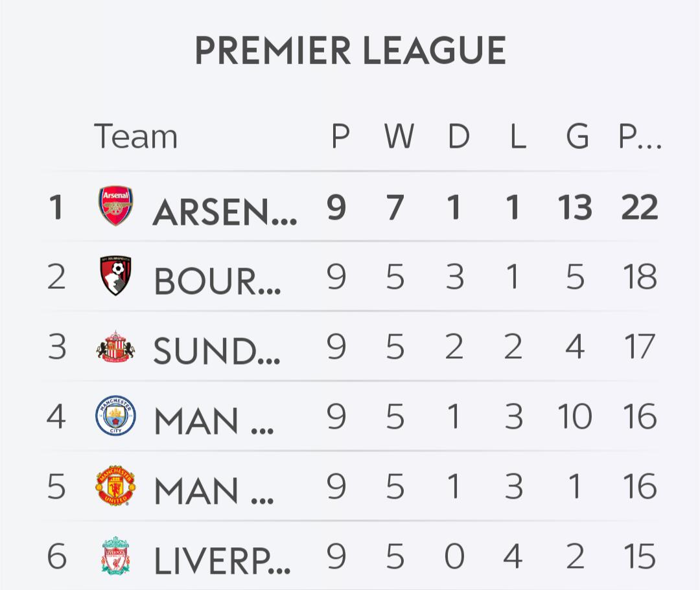
Task: Click the Liverpool club crest
Action: click(x=116, y=556)
